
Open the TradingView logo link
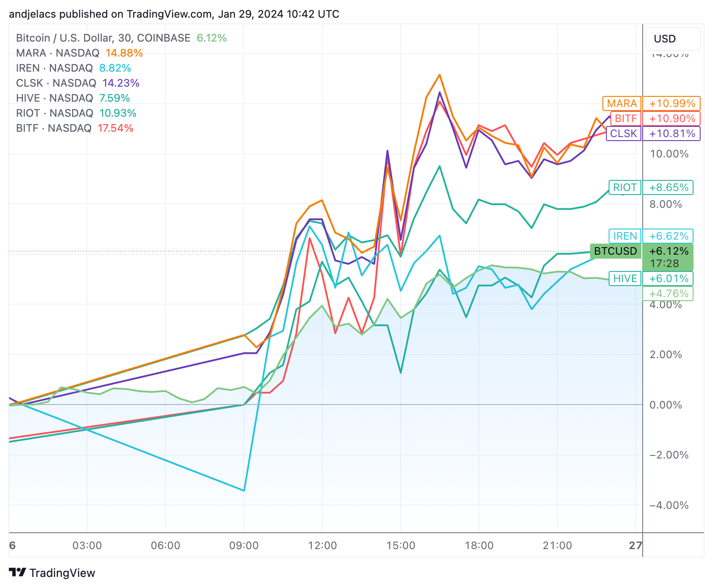(52, 573)
